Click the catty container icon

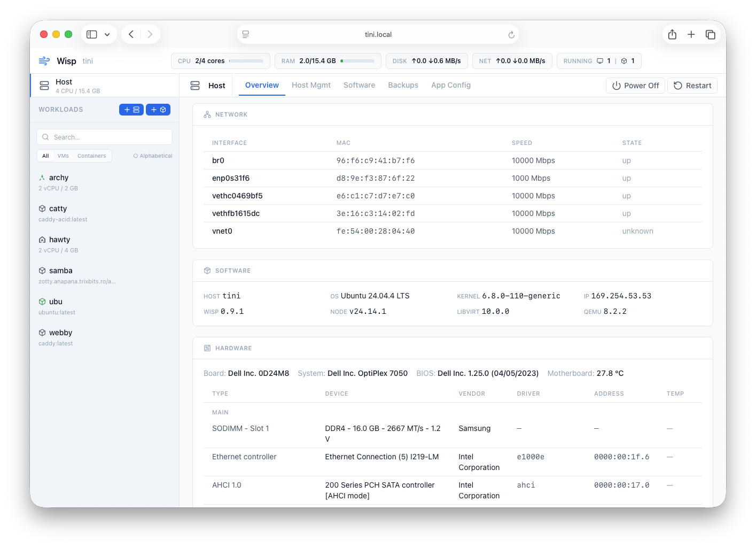(x=42, y=209)
